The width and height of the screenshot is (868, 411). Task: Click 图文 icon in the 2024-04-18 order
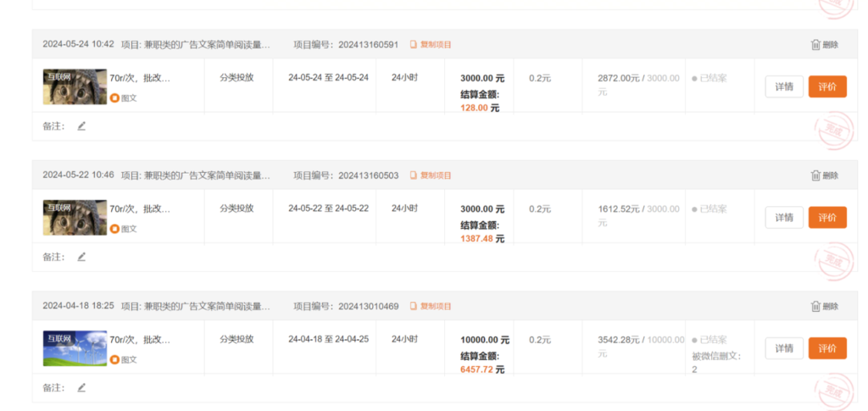coord(115,359)
